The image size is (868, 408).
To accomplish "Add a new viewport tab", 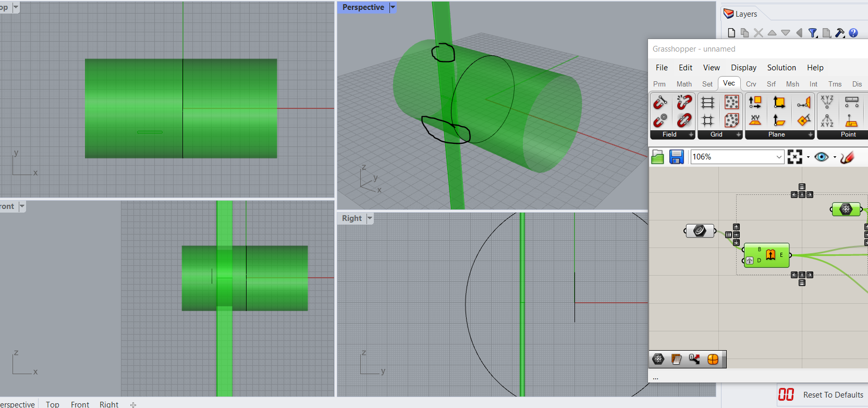I will [133, 404].
